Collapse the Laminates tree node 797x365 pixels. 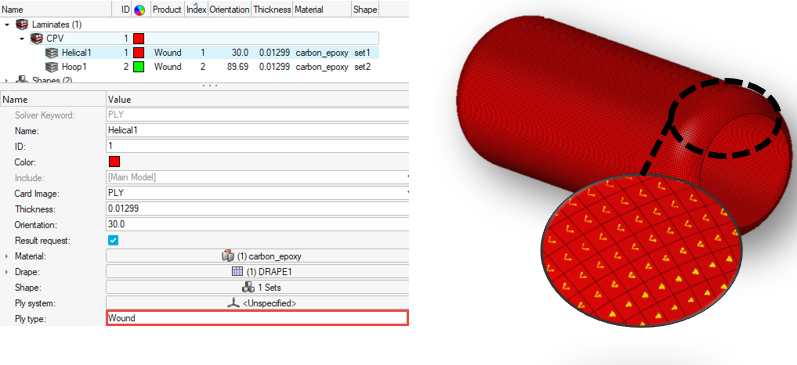point(7,24)
